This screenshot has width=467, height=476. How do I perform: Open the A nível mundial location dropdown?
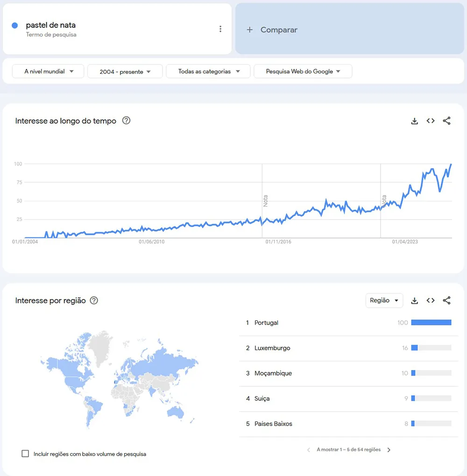point(48,71)
